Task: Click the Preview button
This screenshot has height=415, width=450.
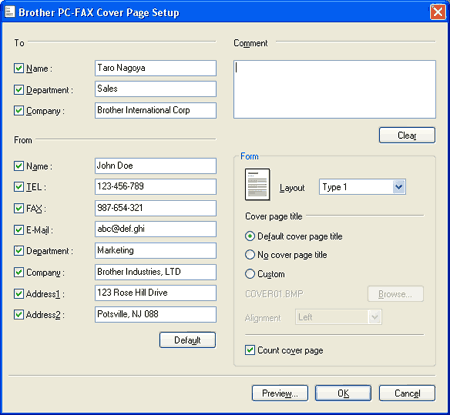Action: click(x=280, y=393)
